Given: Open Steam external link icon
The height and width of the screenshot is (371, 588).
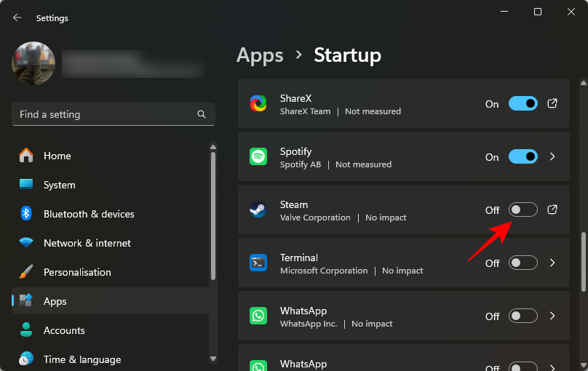Looking at the screenshot, I should point(552,210).
